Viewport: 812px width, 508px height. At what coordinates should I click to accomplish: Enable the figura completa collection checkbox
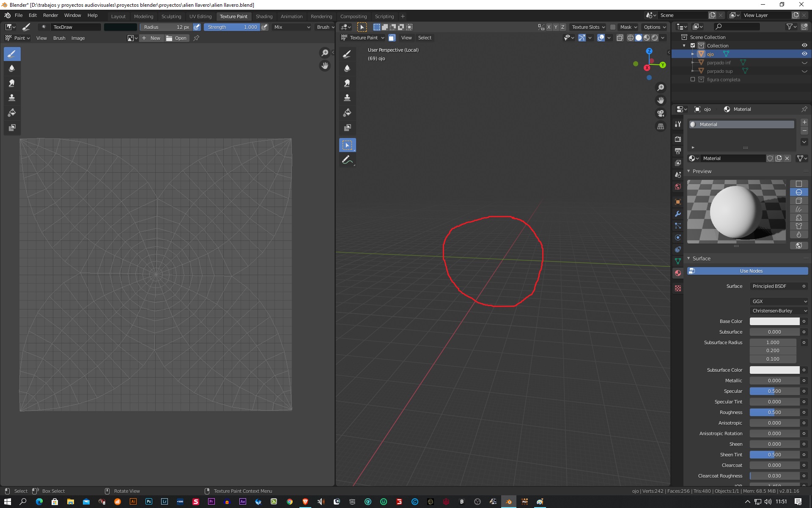coord(693,79)
